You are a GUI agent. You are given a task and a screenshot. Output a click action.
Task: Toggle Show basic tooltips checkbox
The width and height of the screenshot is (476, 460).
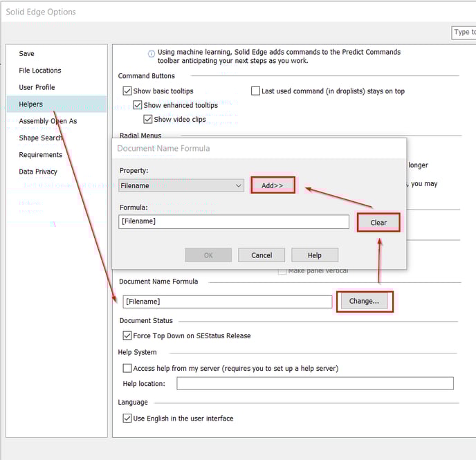click(x=127, y=91)
